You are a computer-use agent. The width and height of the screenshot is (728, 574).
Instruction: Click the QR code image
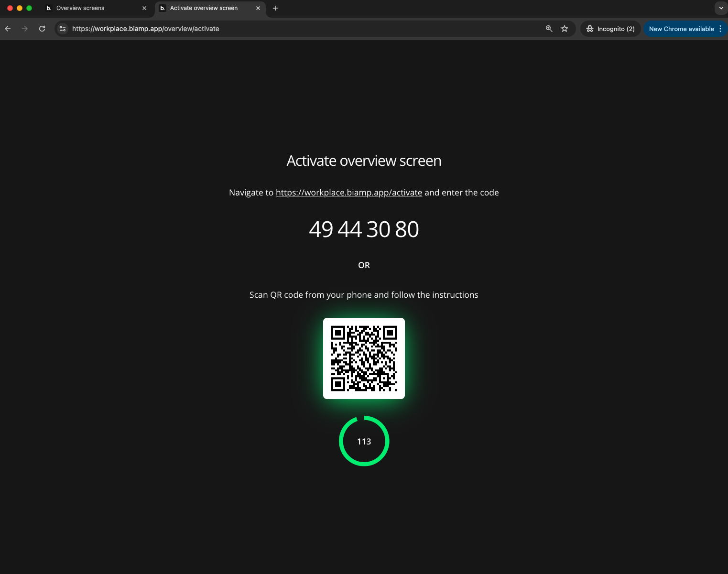point(364,358)
